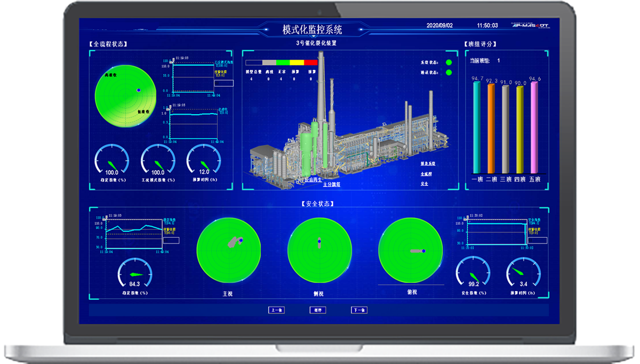This screenshot has width=640, height=364.
Task: Select the 反应再生 label on plant model
Action: click(x=313, y=180)
